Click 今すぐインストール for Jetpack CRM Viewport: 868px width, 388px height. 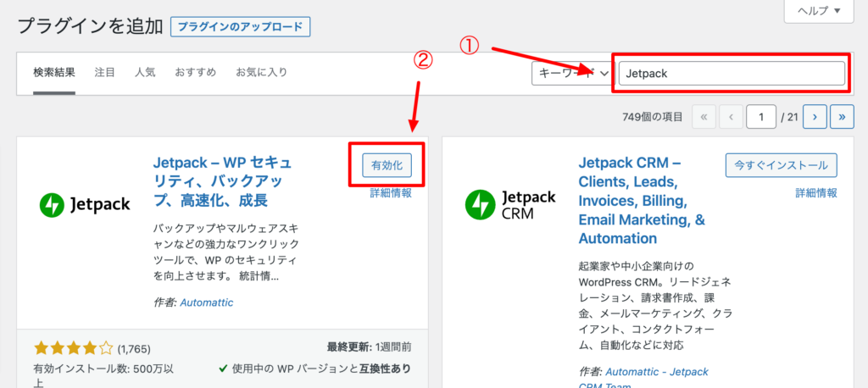tap(781, 165)
